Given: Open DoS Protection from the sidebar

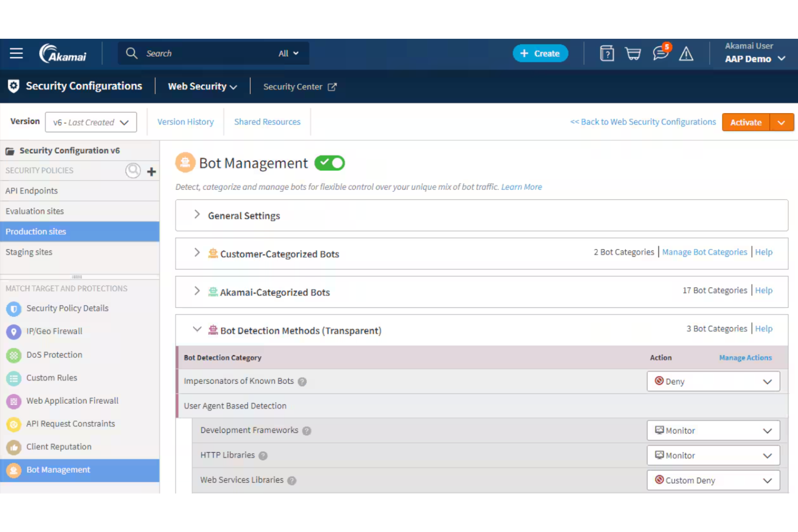Looking at the screenshot, I should pos(13,355).
